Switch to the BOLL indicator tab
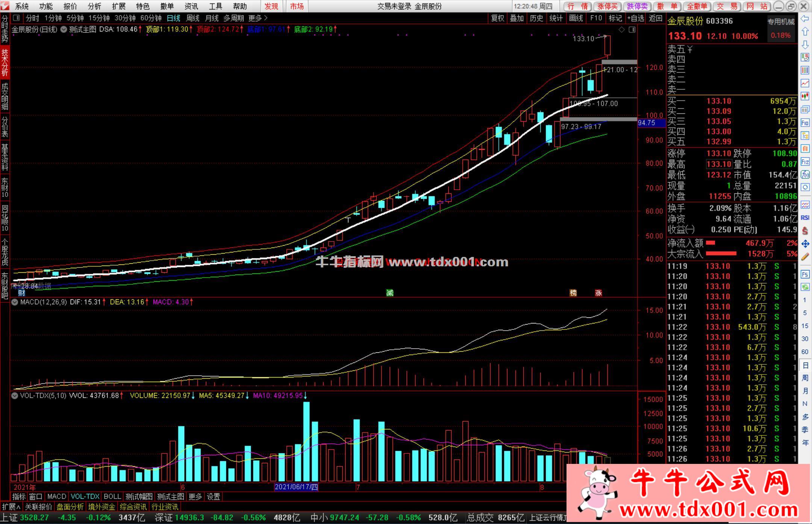 tap(112, 497)
